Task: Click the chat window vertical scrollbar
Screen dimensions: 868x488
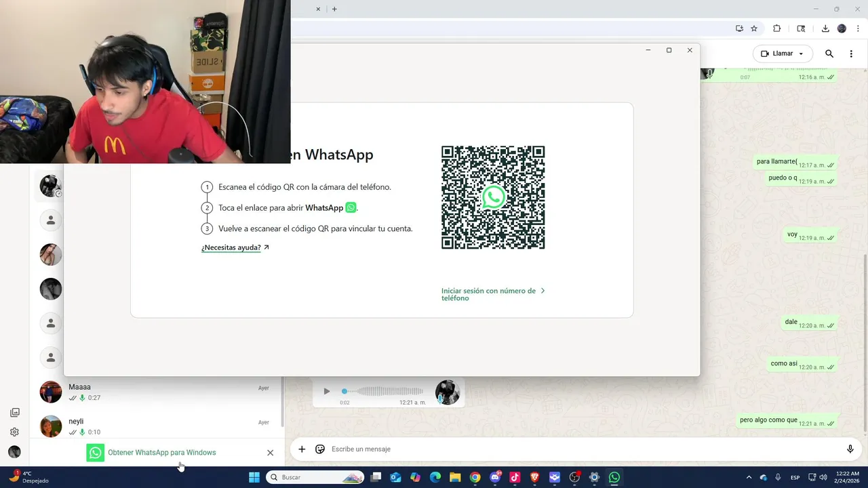Action: tap(865, 342)
